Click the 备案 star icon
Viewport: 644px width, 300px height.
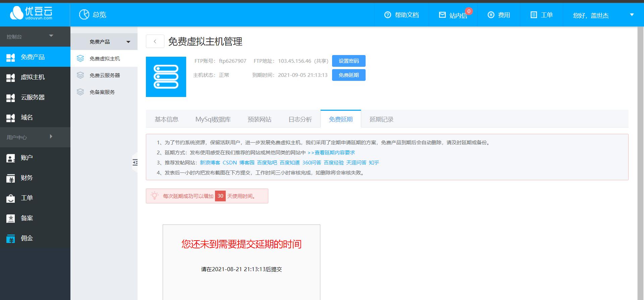tap(11, 218)
